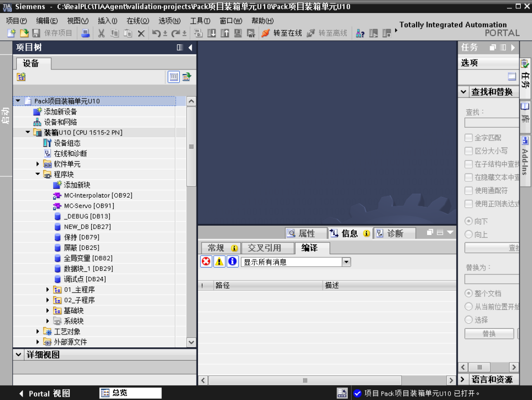Open the 项目(P) menu

(16, 21)
